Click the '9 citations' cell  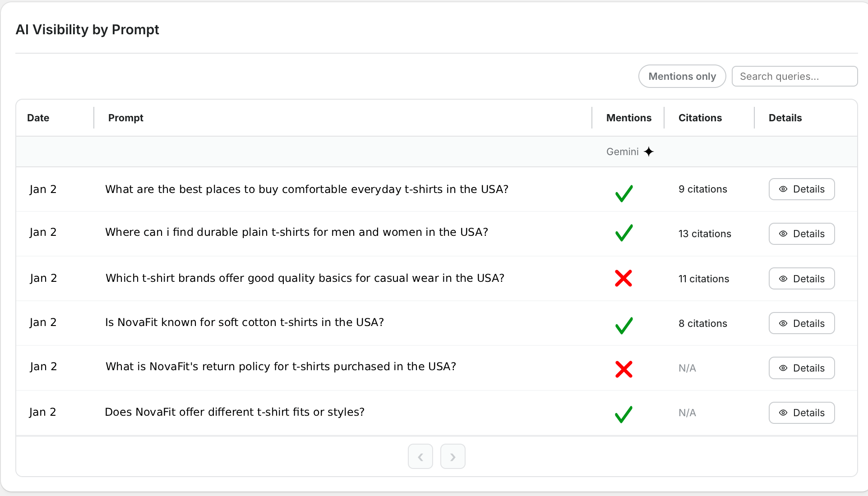click(x=703, y=189)
